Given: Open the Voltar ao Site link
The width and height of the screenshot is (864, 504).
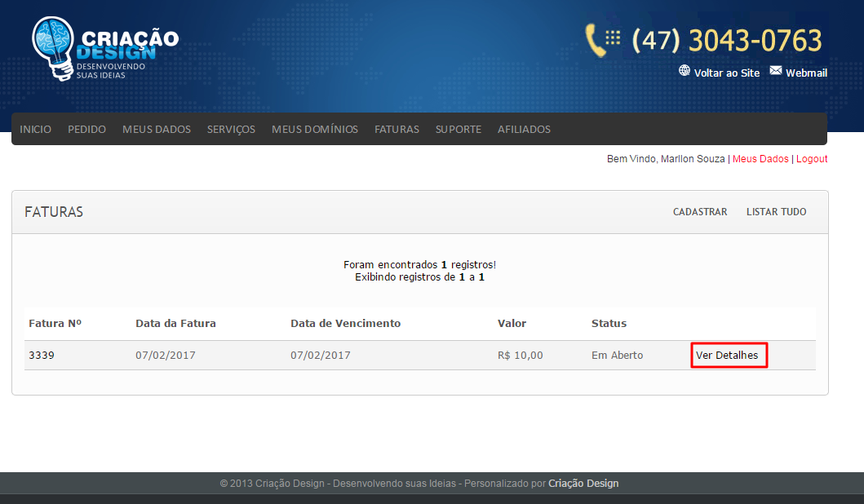Looking at the screenshot, I should [726, 73].
